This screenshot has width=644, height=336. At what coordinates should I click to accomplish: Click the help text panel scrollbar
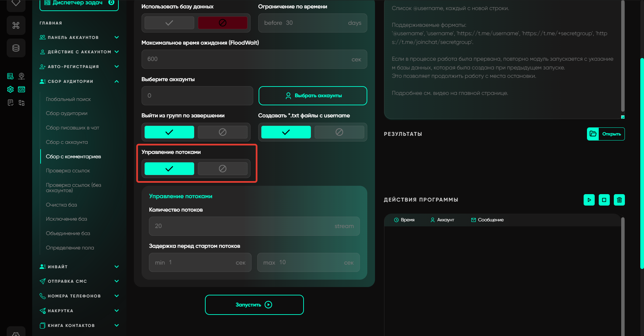click(623, 57)
